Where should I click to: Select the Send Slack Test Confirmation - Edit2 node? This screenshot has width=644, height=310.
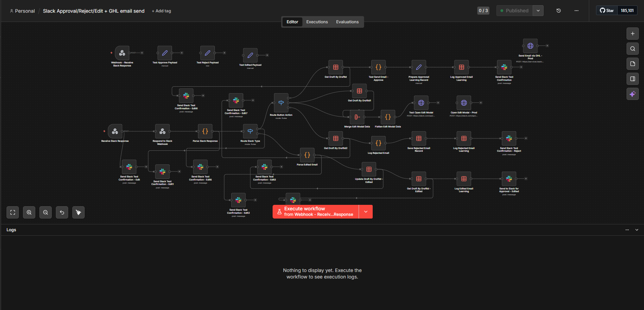pos(238,200)
